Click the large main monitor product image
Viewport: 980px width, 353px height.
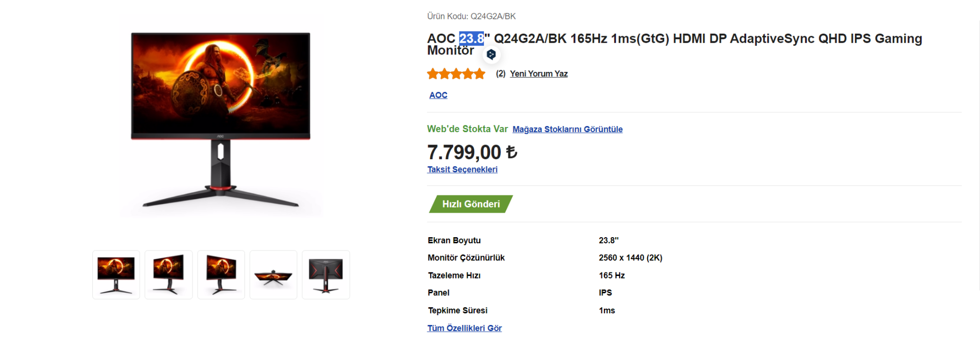coord(220,116)
